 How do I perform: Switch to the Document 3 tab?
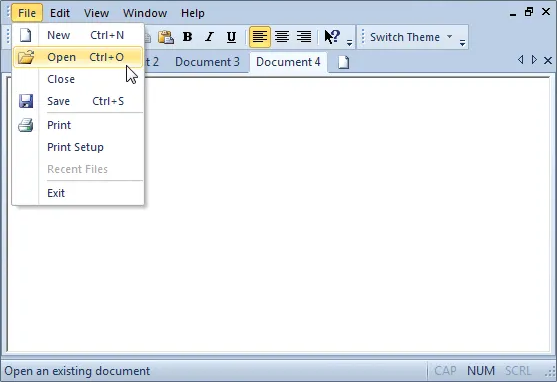pyautogui.click(x=207, y=62)
